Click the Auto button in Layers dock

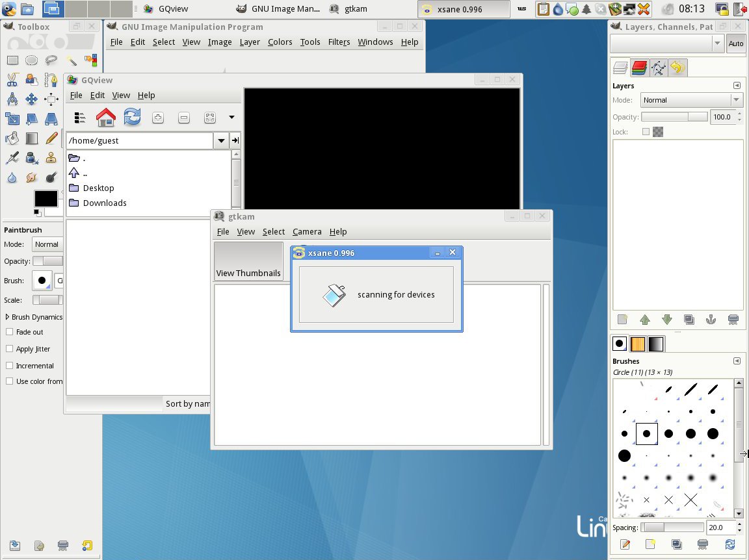tap(735, 44)
